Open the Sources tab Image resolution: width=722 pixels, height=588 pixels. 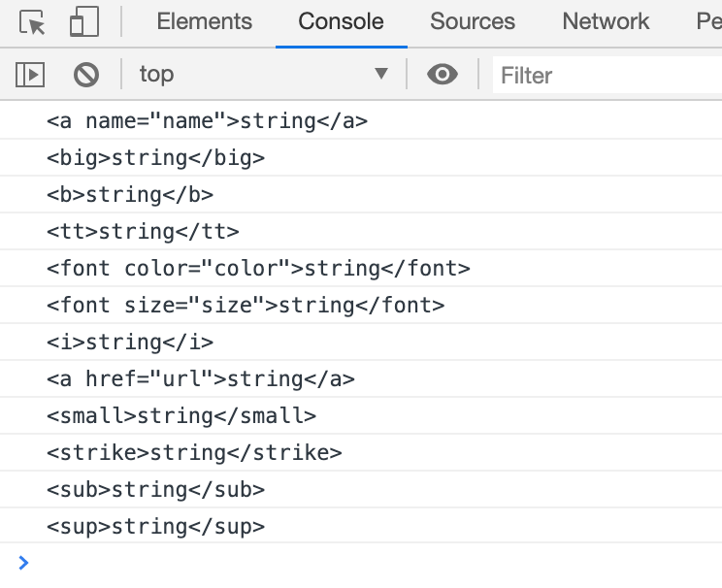click(x=473, y=21)
